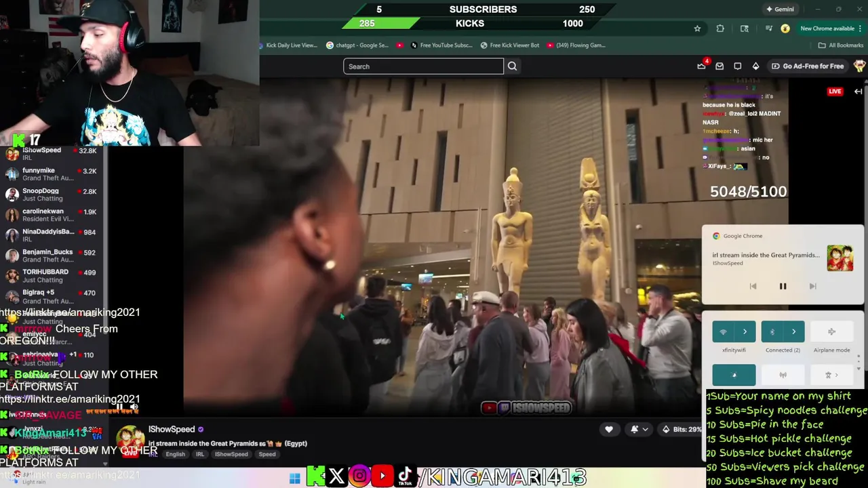Click Go Ad-Free for Free button
868x488 pixels.
point(808,66)
